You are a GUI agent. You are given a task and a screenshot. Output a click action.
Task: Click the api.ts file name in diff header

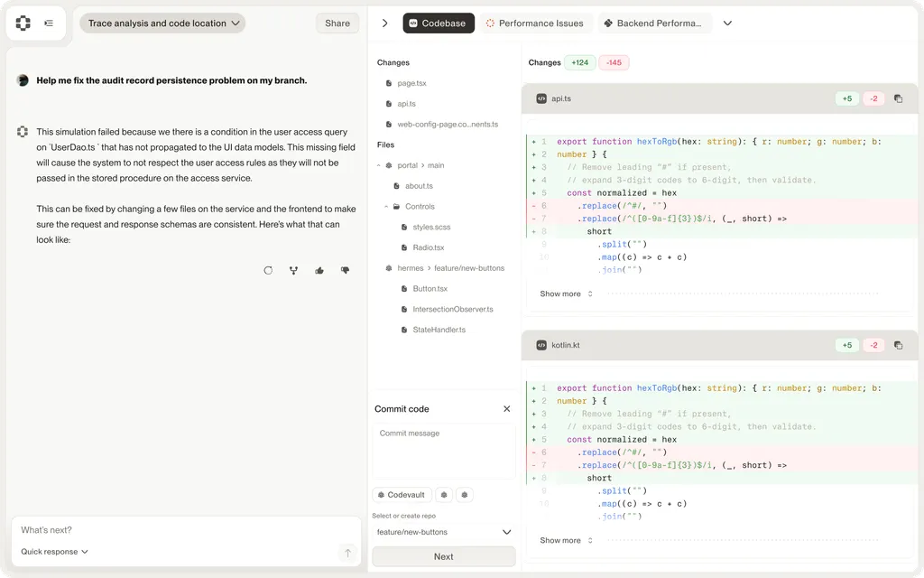(x=561, y=98)
